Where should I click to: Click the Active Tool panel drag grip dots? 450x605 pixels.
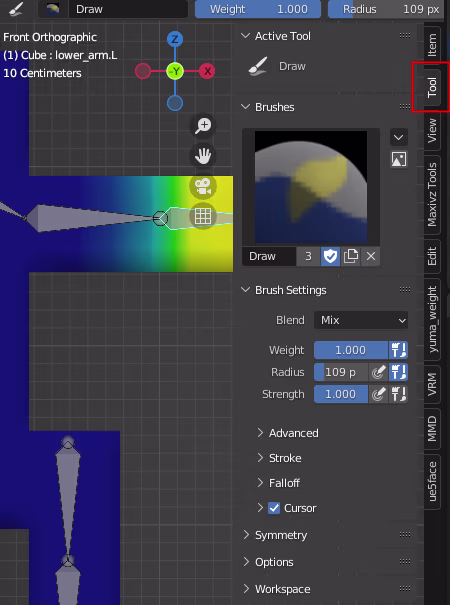pos(405,35)
